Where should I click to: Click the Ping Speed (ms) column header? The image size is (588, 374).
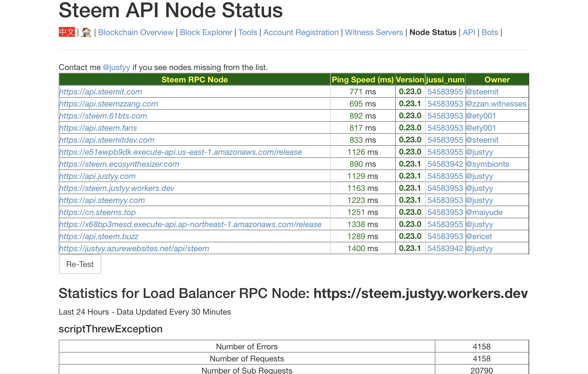363,80
